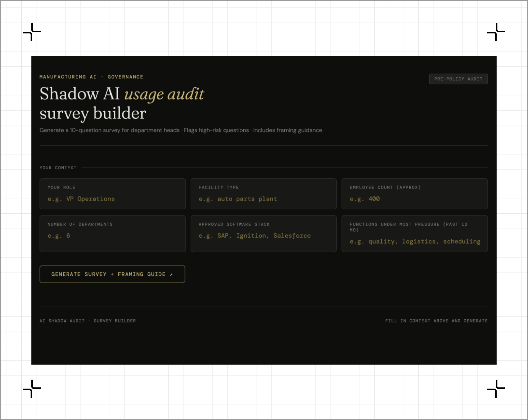The height and width of the screenshot is (420, 528).
Task: Click the Facility Type field label
Action: click(218, 187)
